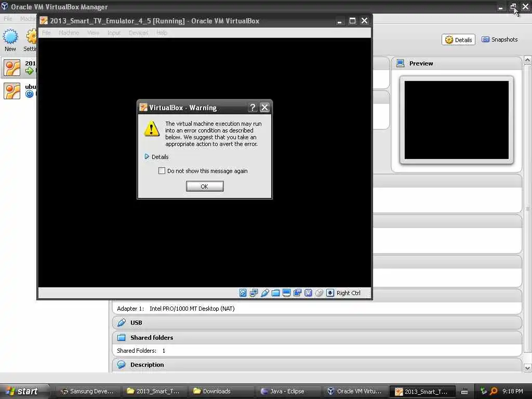Click the keyboard capture arrow icon
The image size is (532, 399).
coord(330,293)
